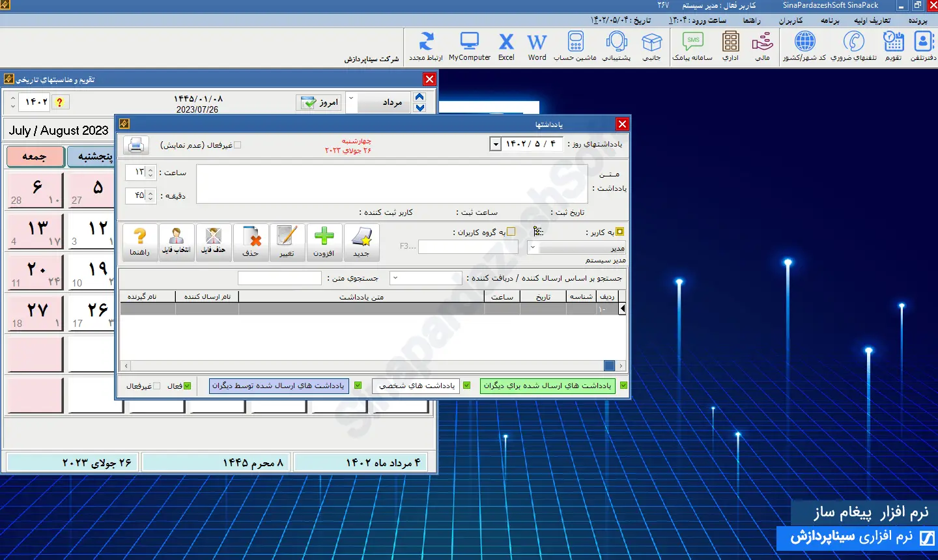938x560 pixels.
Task: Click متن یادداشت column header
Action: (x=362, y=297)
